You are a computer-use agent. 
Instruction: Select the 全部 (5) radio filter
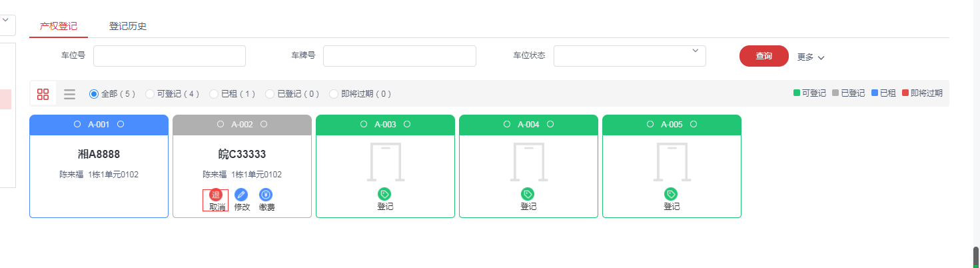pos(94,94)
